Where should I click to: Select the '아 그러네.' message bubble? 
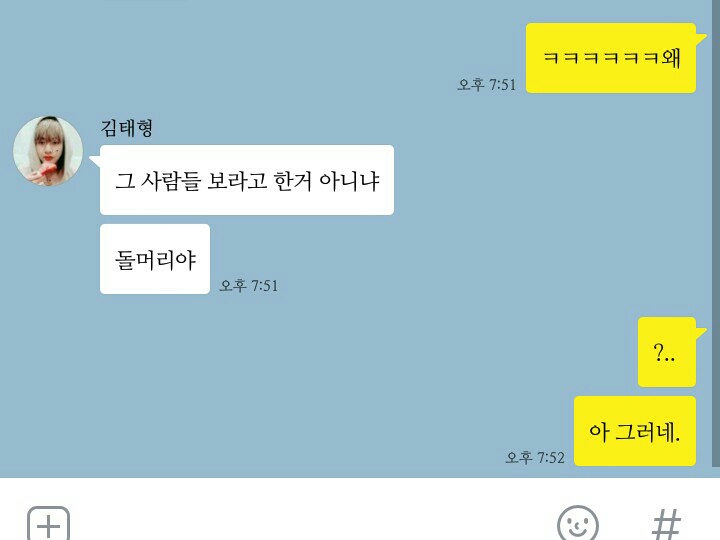(x=635, y=431)
